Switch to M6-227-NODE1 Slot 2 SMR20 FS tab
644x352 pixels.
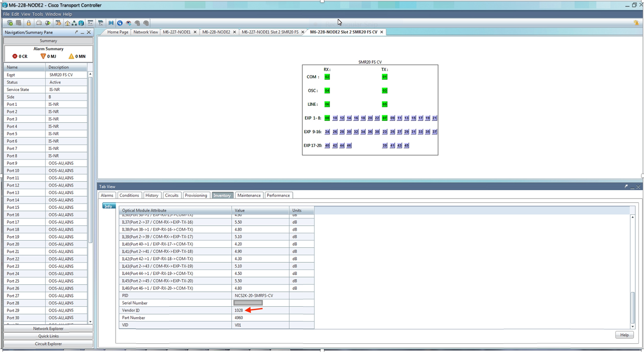click(x=270, y=32)
